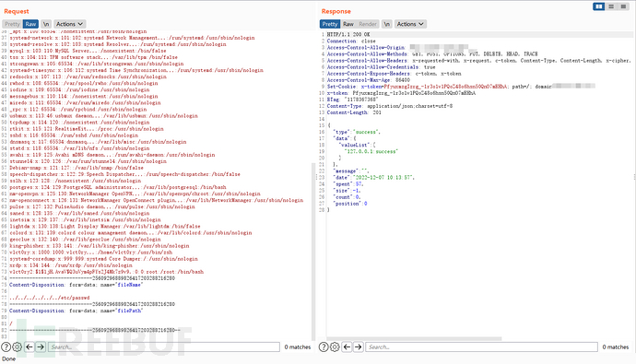Click the HTTP/1.1 200 OK status line
This screenshot has height=364, width=636.
[x=348, y=34]
